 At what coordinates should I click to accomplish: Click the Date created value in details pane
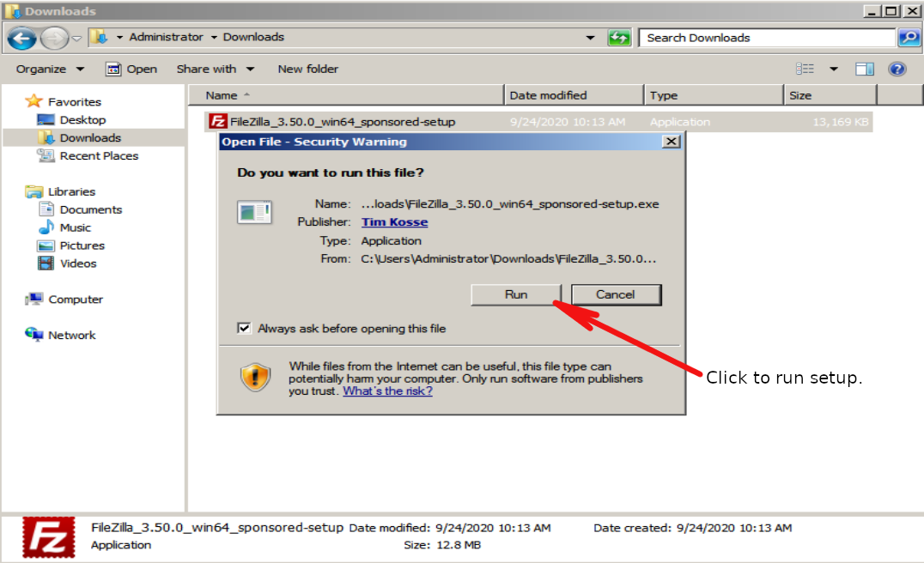(734, 528)
